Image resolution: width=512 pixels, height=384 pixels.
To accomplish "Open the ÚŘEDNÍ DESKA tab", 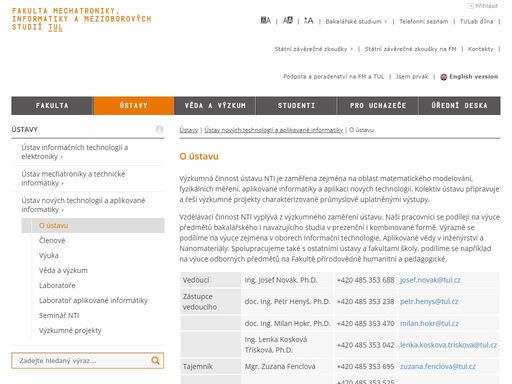I will [460, 106].
